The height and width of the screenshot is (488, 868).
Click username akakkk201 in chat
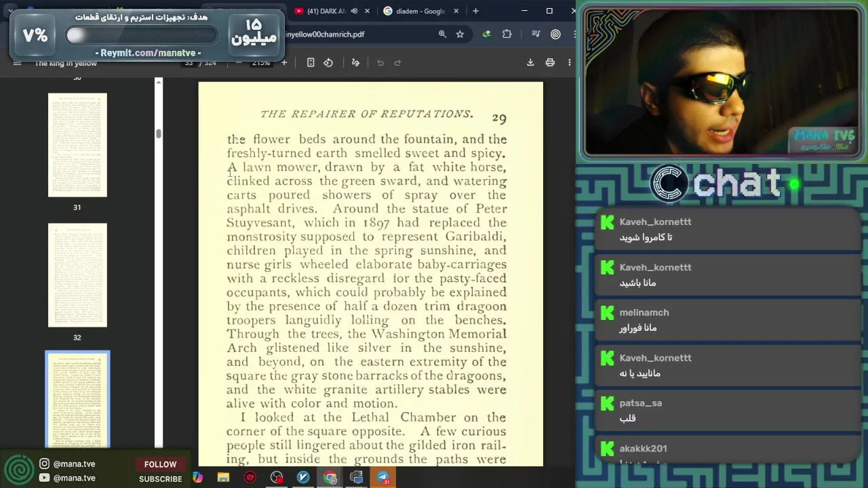643,449
